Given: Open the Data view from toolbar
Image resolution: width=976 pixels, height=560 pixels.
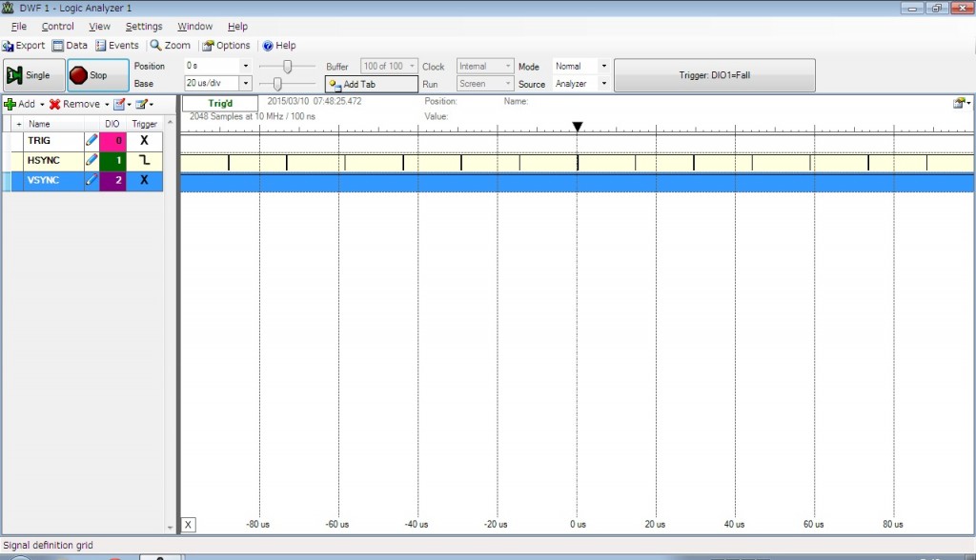Looking at the screenshot, I should click(x=70, y=46).
